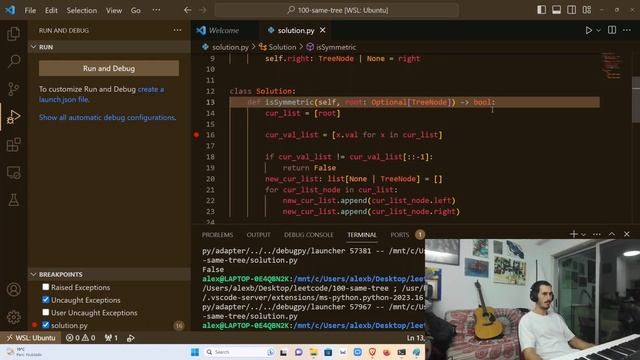Screen dimensions: 640x360
Task: Open the View menu
Action: point(114,10)
